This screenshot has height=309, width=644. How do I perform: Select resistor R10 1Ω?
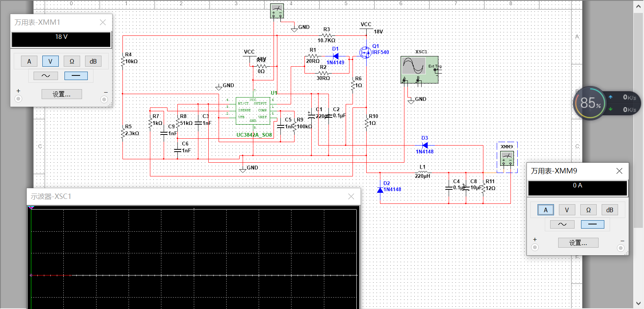[367, 123]
